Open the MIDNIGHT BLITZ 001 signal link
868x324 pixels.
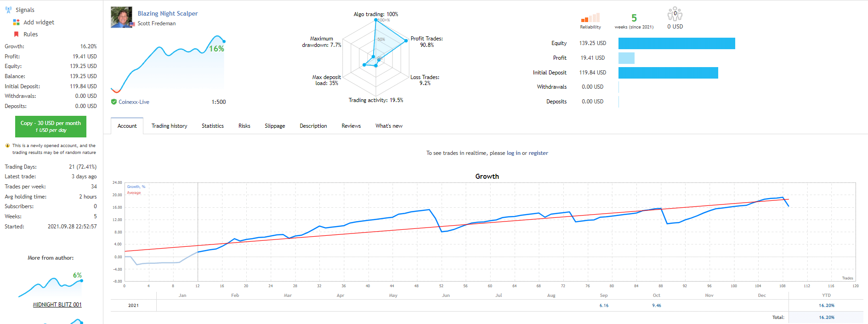pos(57,305)
